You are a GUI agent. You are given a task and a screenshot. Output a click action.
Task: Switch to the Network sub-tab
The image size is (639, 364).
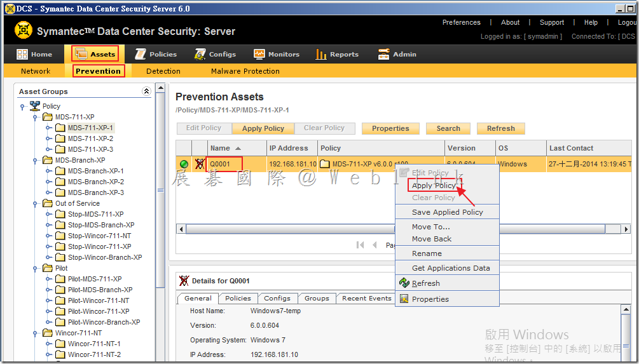click(x=36, y=71)
